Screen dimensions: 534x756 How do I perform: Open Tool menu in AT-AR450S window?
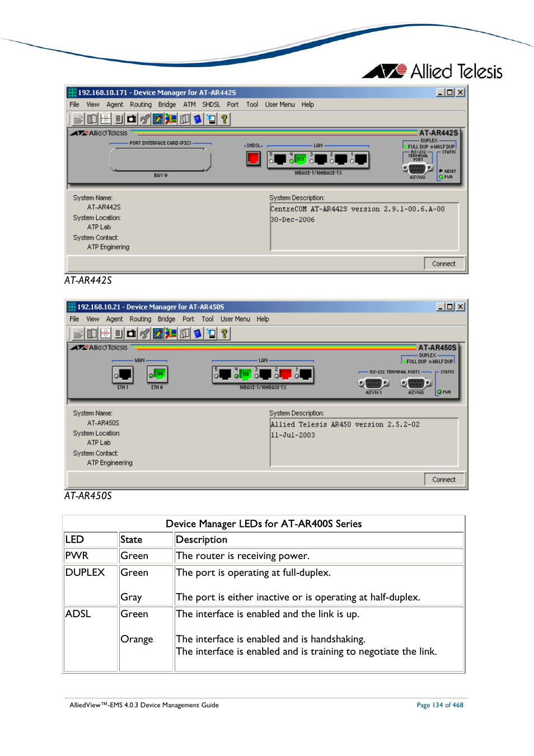pyautogui.click(x=208, y=320)
